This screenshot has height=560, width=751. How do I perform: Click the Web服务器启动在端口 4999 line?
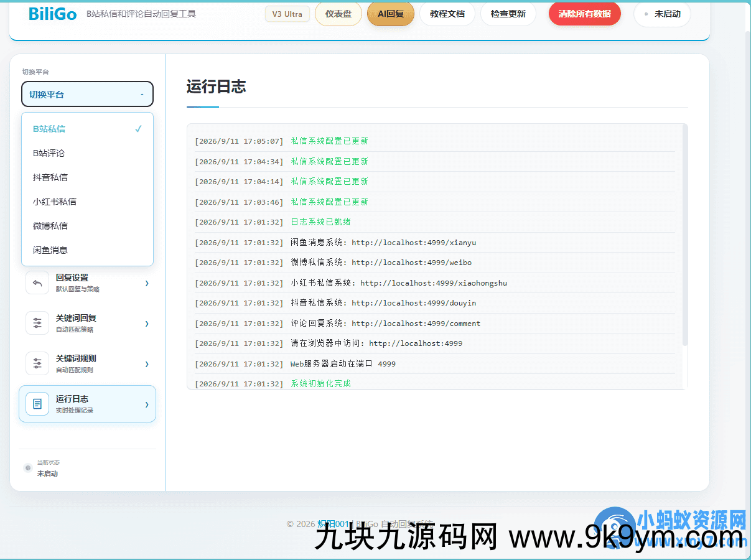434,364
